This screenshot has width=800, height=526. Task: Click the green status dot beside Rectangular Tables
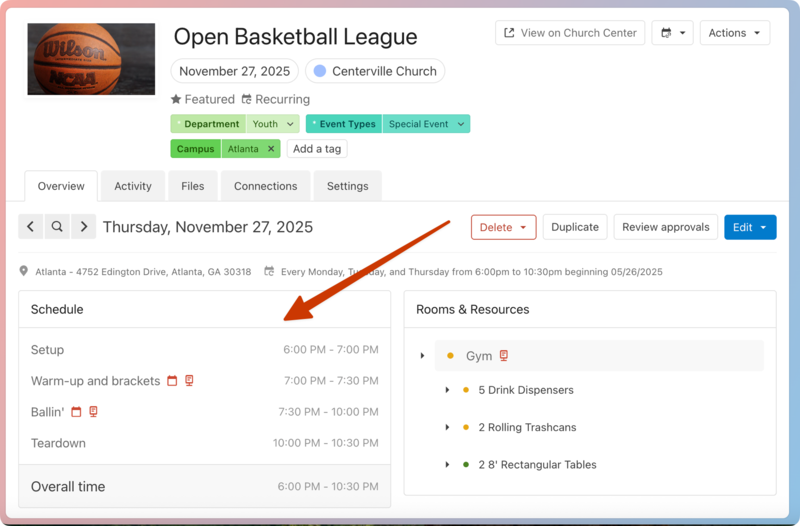point(466,465)
